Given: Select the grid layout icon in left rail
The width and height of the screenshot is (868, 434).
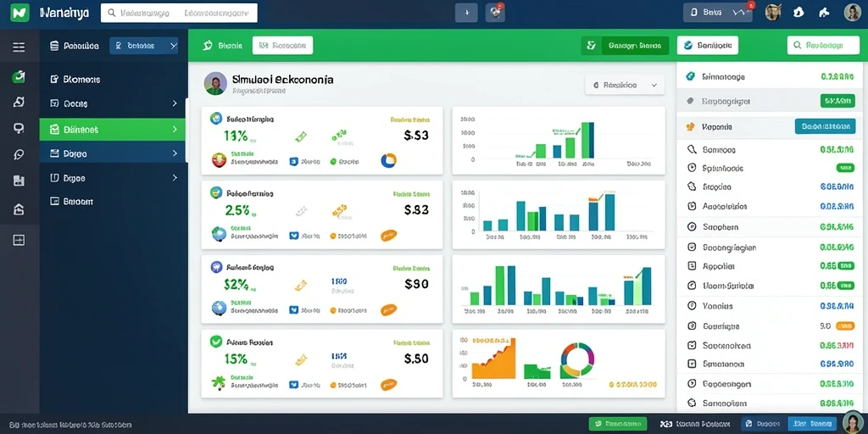Looking at the screenshot, I should [19, 240].
